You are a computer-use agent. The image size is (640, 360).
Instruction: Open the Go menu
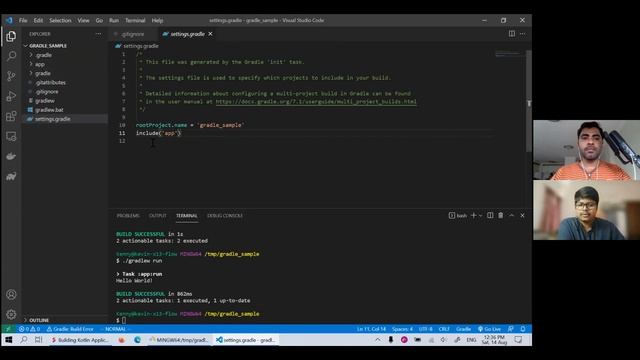(x=99, y=20)
